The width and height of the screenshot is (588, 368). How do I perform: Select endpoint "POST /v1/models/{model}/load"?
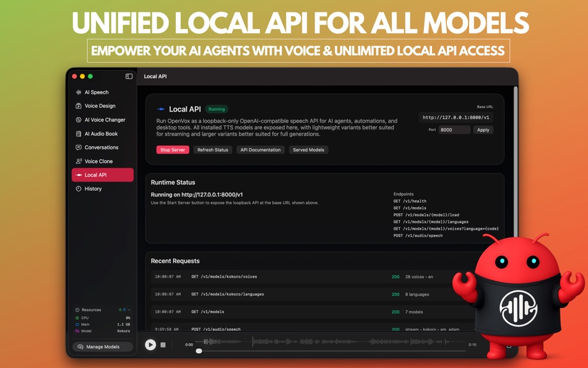[x=426, y=215]
